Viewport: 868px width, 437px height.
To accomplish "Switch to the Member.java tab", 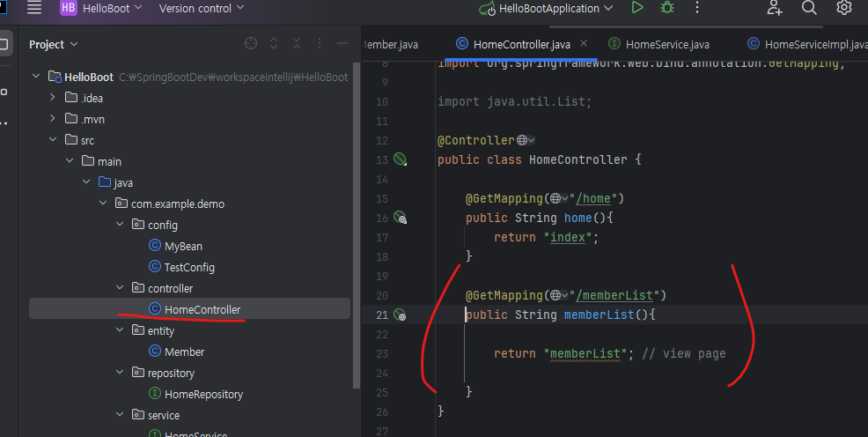I will pos(390,44).
